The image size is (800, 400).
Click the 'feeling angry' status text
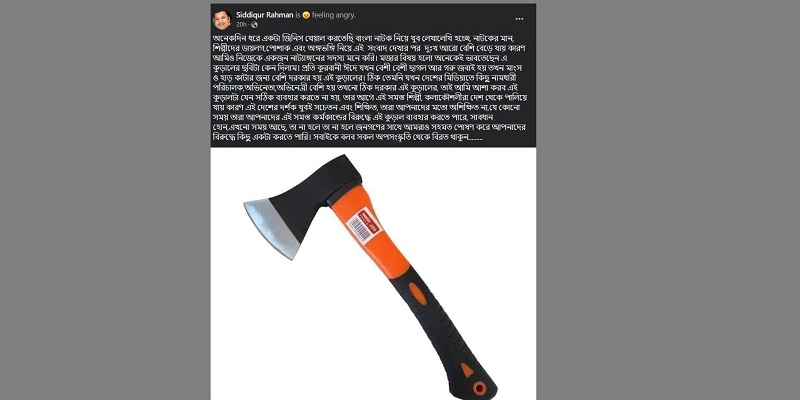click(334, 15)
